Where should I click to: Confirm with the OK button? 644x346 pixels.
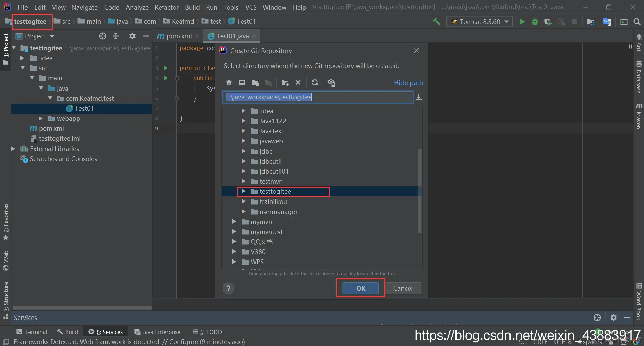[361, 288]
